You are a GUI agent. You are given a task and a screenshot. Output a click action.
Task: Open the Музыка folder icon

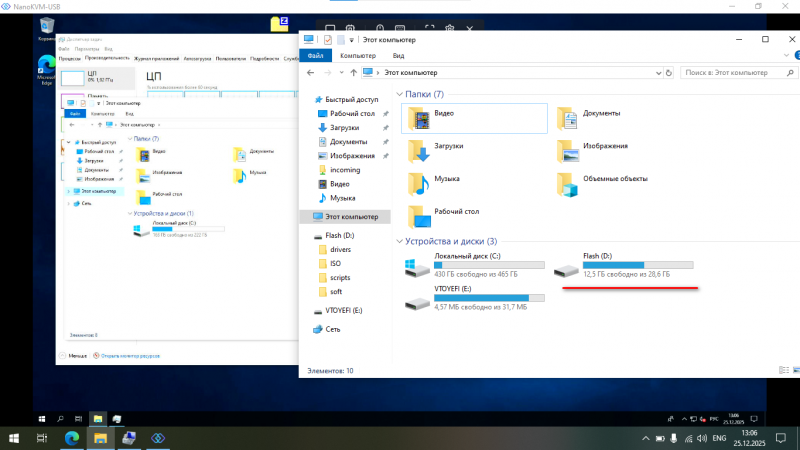pos(420,183)
